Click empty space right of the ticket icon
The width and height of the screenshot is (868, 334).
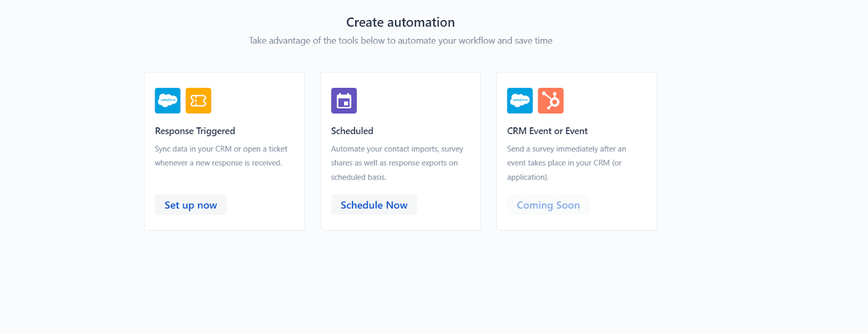pos(255,101)
